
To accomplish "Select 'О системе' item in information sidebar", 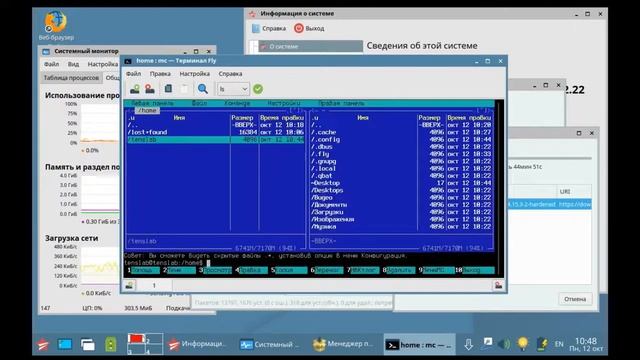I will [x=310, y=46].
